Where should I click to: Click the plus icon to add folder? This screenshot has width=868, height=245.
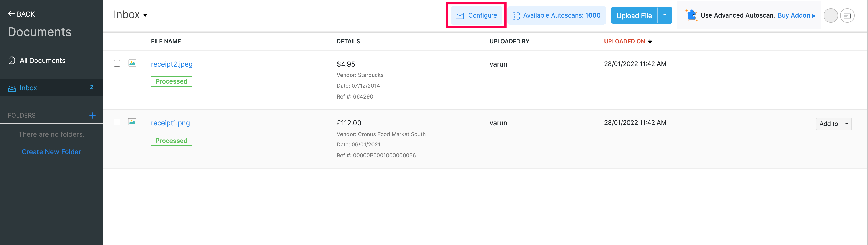click(x=92, y=116)
